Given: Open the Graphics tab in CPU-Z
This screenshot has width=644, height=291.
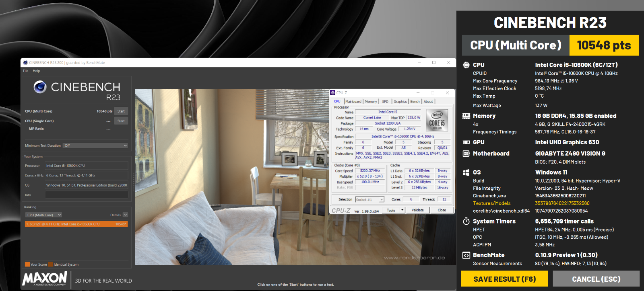Looking at the screenshot, I should coord(400,102).
